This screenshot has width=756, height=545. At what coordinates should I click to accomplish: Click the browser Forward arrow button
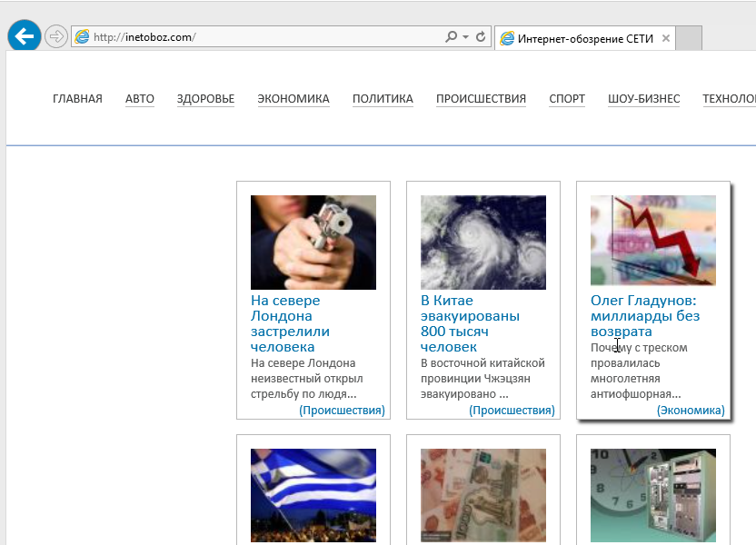coord(56,36)
